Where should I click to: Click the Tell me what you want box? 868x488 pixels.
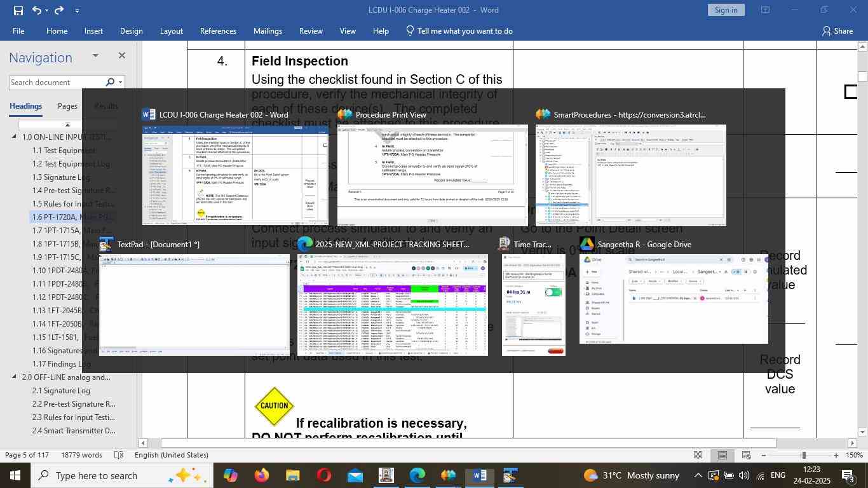coord(459,30)
